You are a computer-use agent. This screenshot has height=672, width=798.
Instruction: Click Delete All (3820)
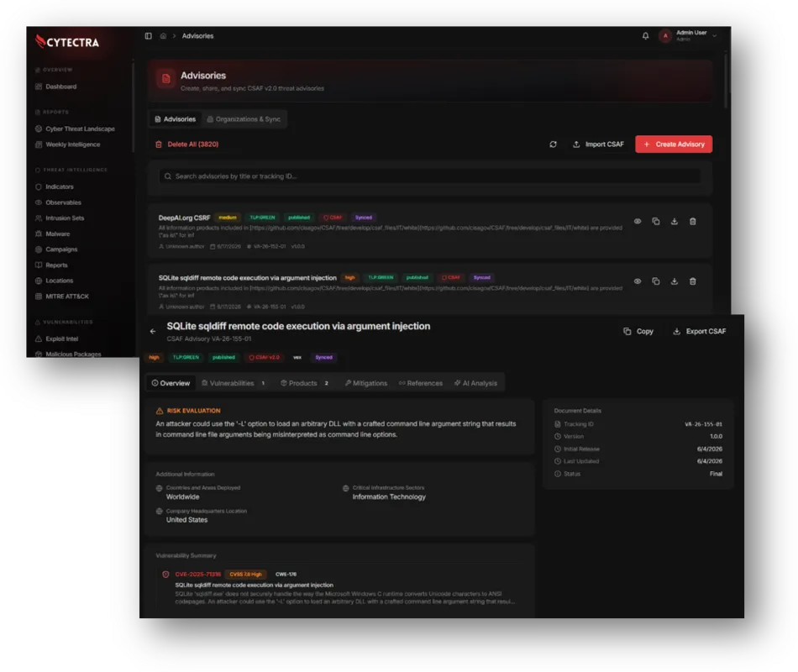(186, 144)
